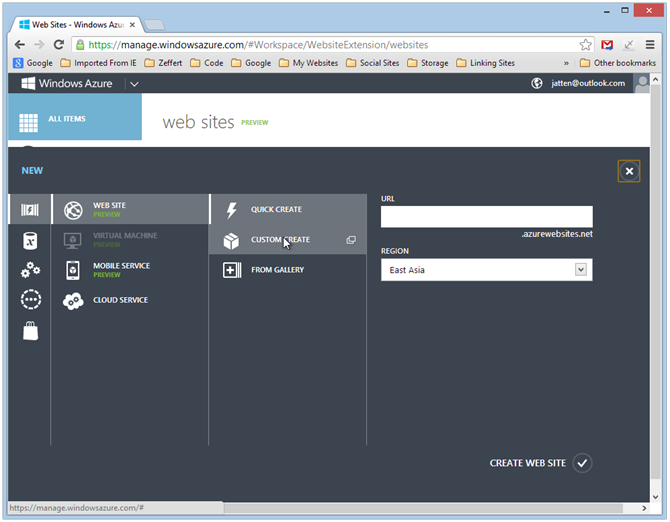Choose the Quick Create option
The width and height of the screenshot is (670, 522).
288,209
